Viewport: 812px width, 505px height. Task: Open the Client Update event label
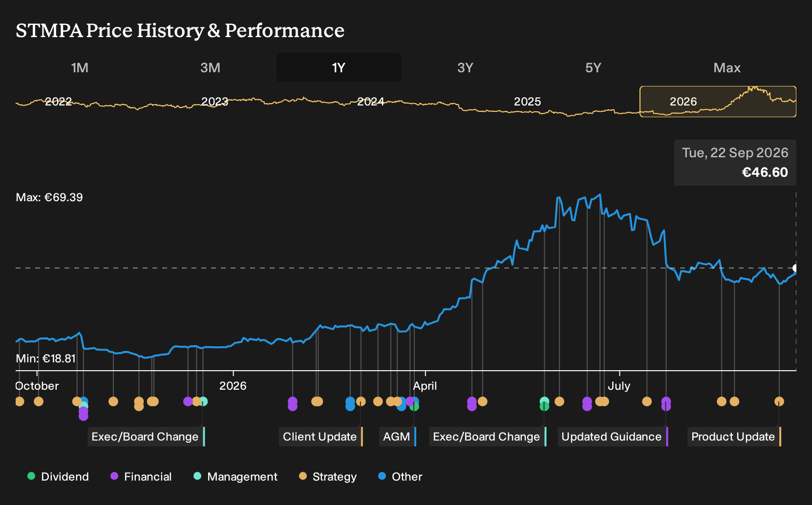pos(321,437)
